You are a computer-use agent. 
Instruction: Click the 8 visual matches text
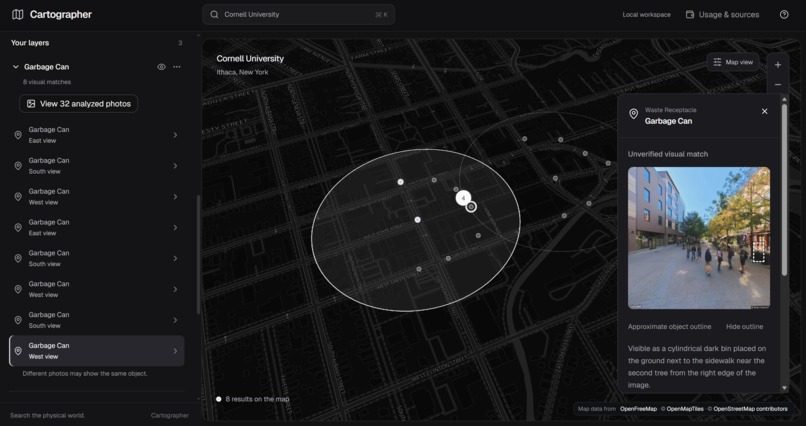pos(47,82)
